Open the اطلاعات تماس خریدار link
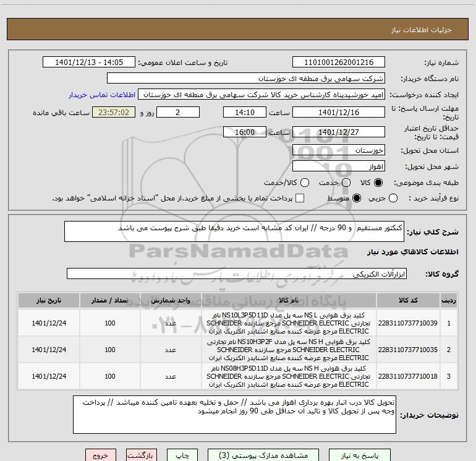The width and height of the screenshot is (476, 461). 101,95
